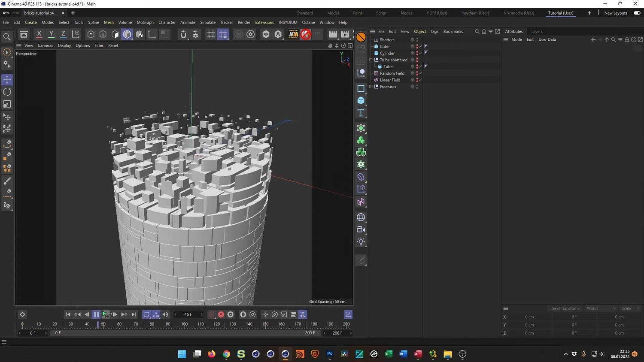Click the Text spline tool icon
644x362 pixels.
coord(361,113)
